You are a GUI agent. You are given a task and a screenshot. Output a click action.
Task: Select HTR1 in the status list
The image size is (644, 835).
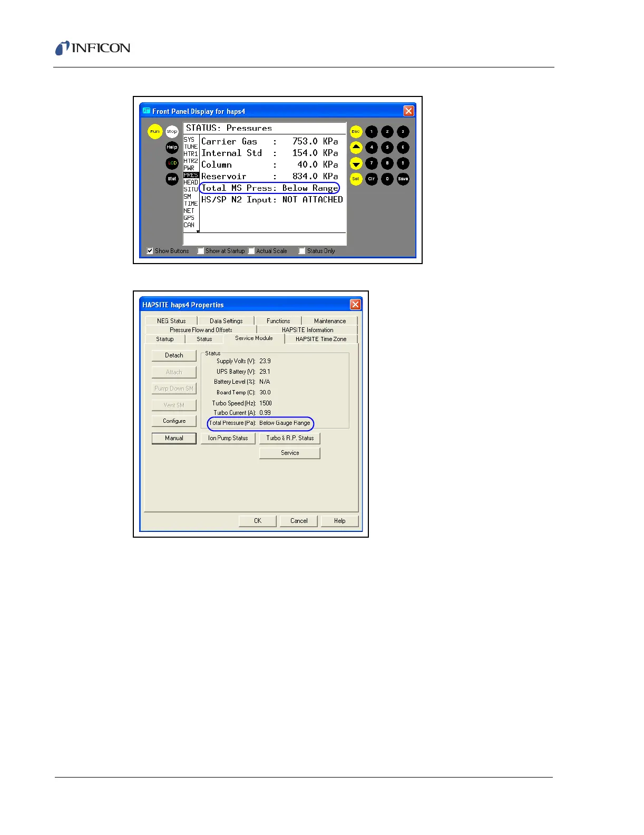click(191, 154)
